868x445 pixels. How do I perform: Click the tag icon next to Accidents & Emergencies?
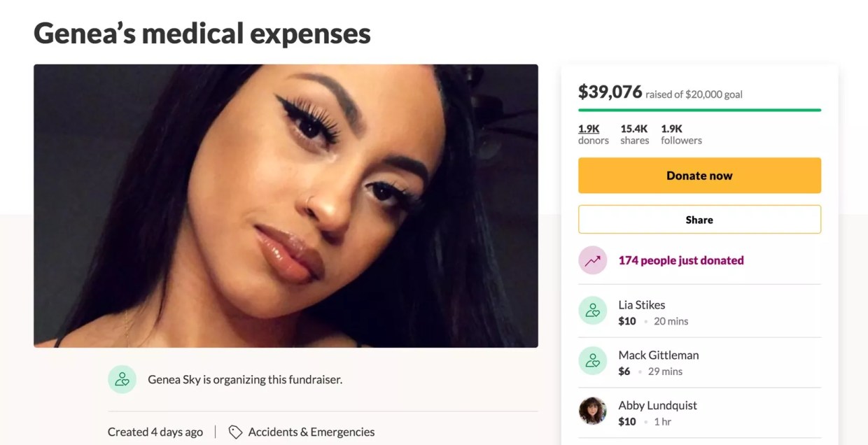(236, 432)
